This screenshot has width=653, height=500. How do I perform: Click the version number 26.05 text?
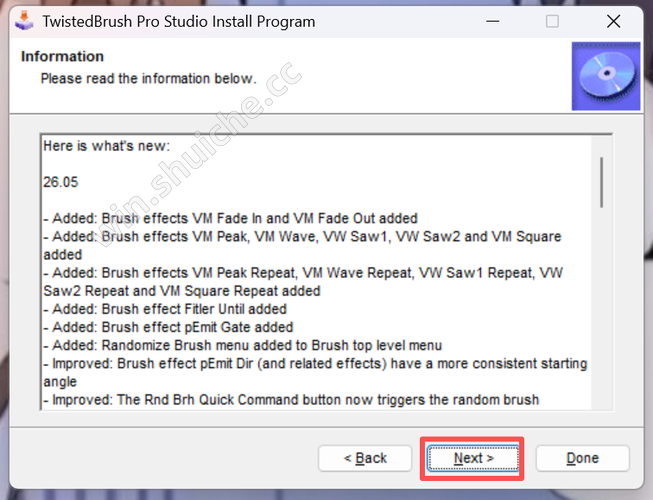[x=61, y=182]
